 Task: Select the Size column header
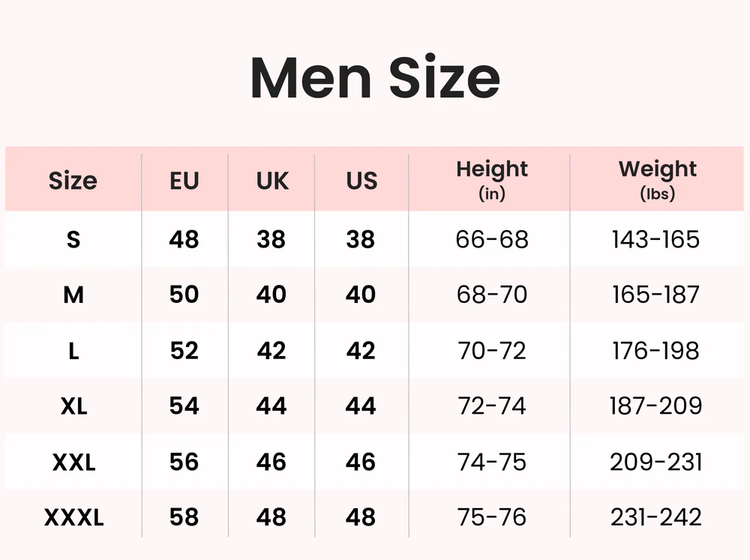coord(73,181)
